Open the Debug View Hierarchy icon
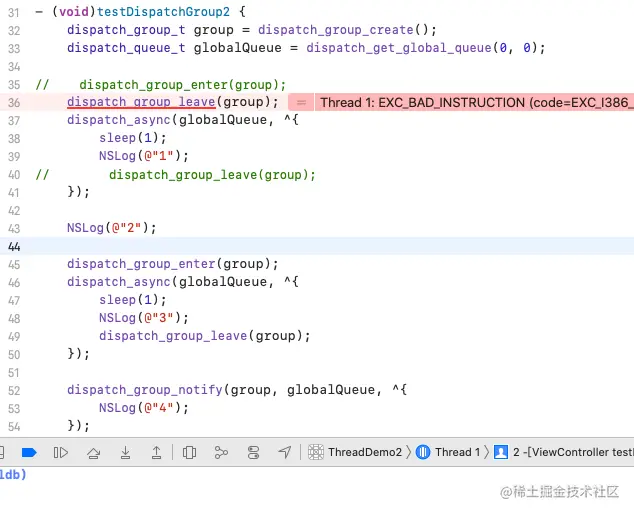 (189, 452)
